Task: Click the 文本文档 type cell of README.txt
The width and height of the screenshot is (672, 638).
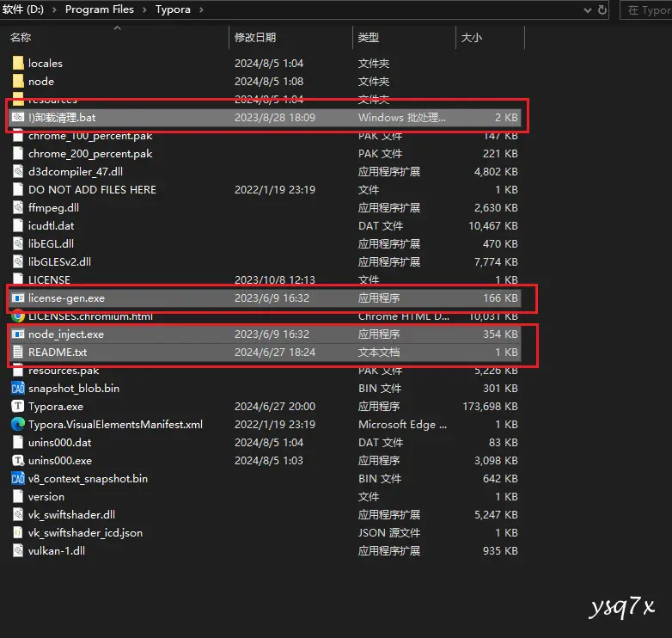Action: (379, 352)
